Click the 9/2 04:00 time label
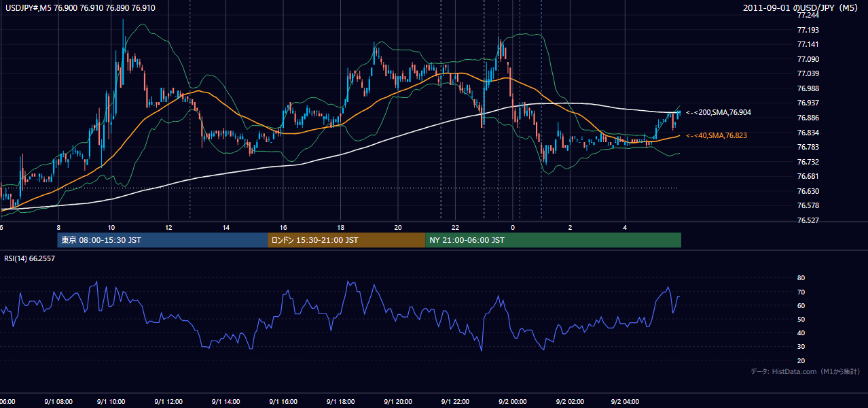 point(626,402)
